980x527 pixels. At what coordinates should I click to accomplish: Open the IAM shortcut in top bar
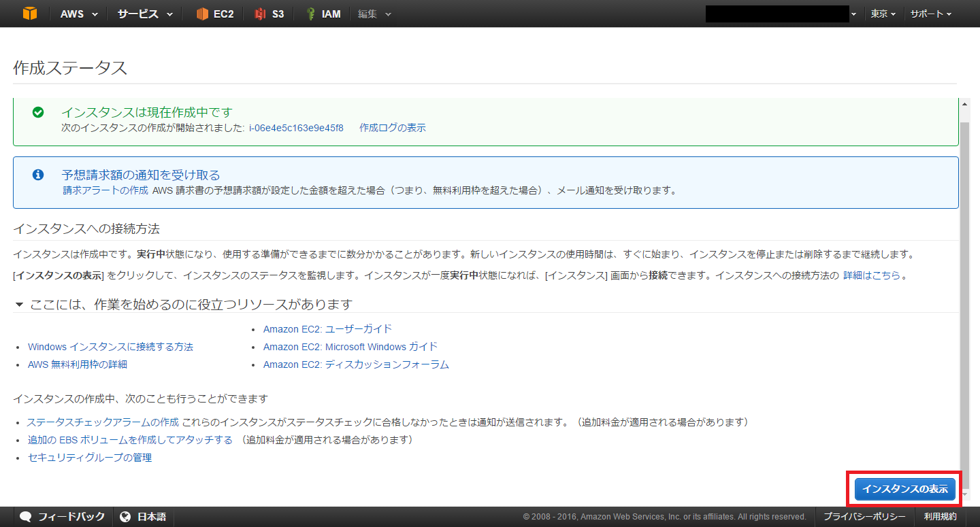point(323,14)
